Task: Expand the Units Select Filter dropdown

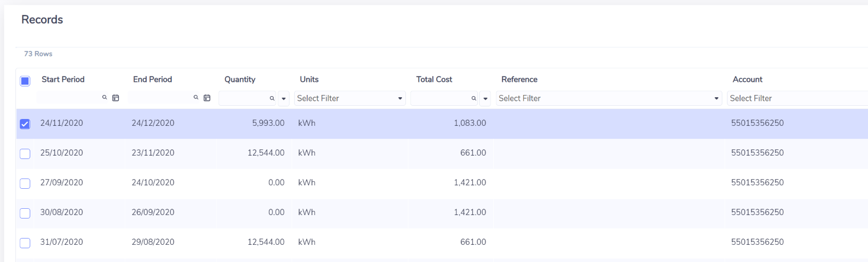Action: [x=350, y=98]
